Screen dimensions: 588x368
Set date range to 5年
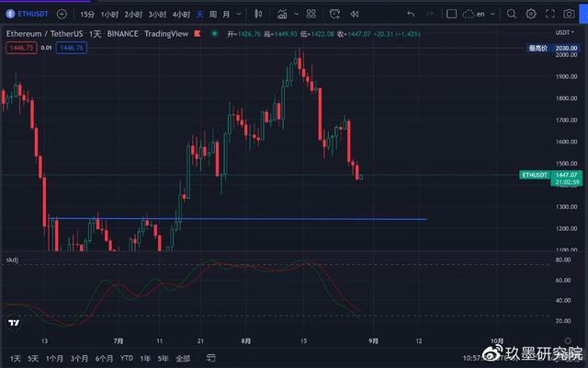click(x=163, y=359)
